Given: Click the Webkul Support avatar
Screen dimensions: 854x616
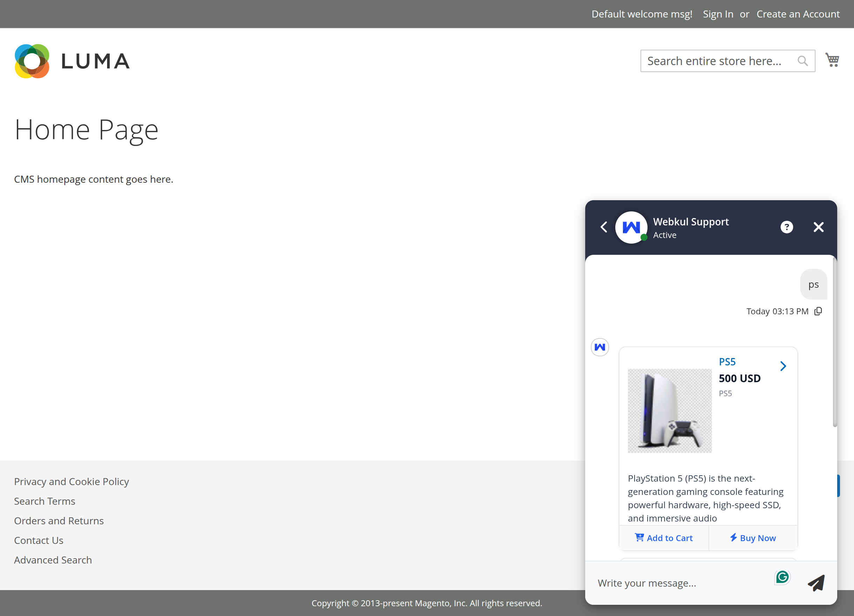Looking at the screenshot, I should coord(631,227).
